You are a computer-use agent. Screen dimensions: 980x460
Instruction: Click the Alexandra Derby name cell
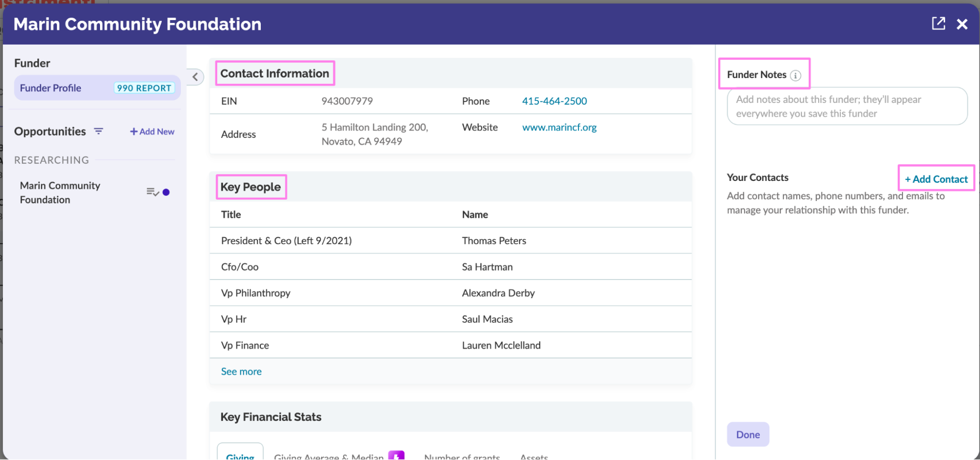[498, 293]
